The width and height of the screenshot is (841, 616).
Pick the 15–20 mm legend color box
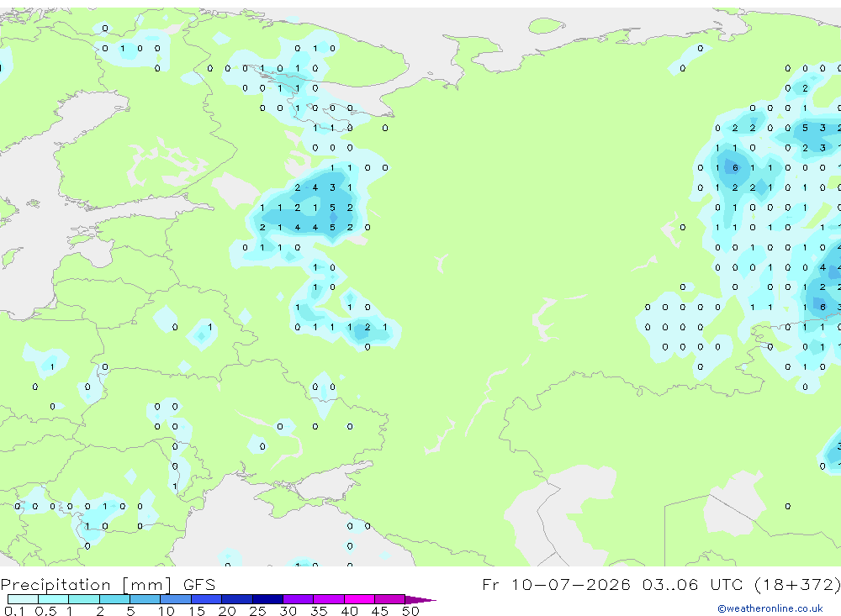point(207,599)
